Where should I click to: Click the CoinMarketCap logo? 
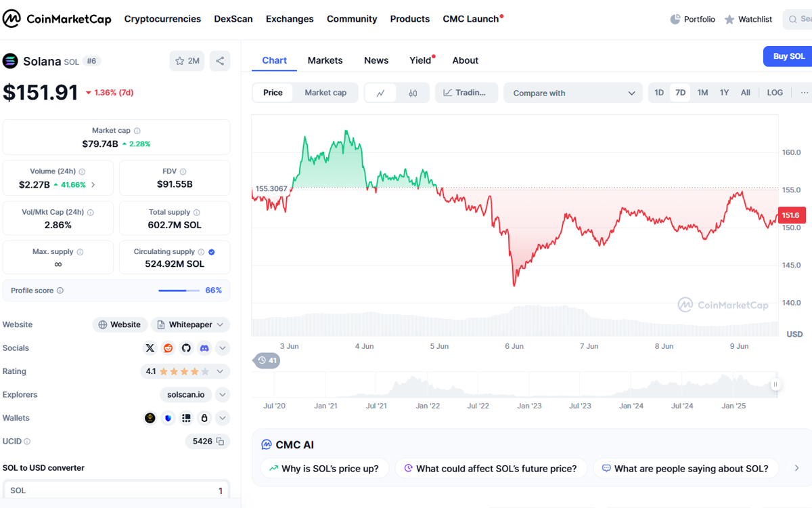tap(57, 19)
